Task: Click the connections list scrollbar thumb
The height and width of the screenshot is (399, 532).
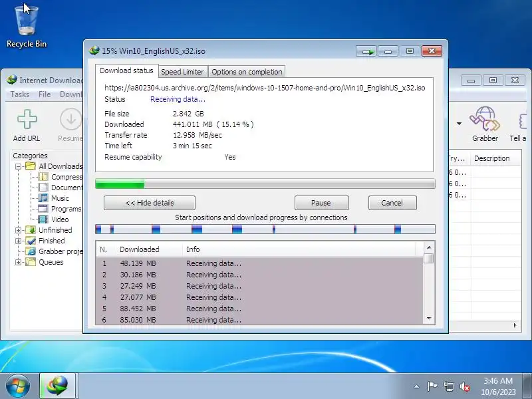Action: click(429, 259)
